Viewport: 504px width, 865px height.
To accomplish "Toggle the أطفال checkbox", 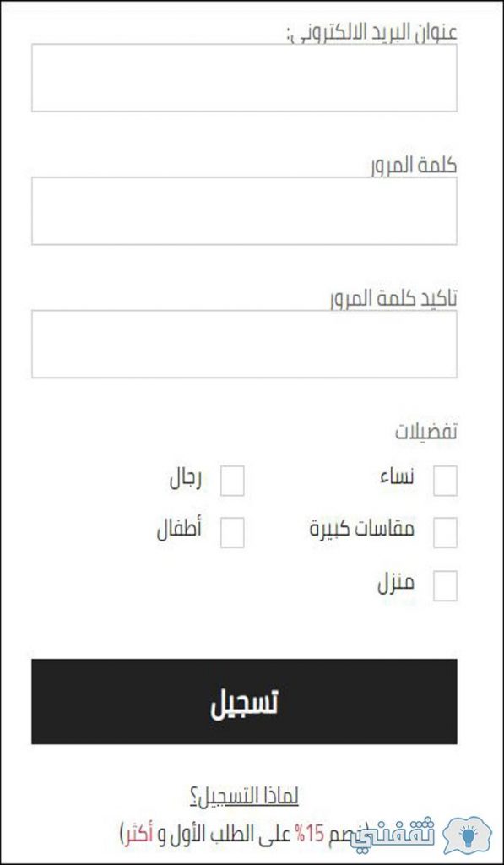I will (x=232, y=532).
